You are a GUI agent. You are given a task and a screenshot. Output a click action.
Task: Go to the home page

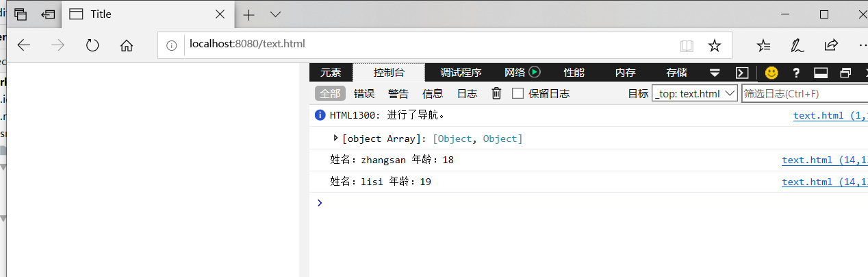(127, 45)
